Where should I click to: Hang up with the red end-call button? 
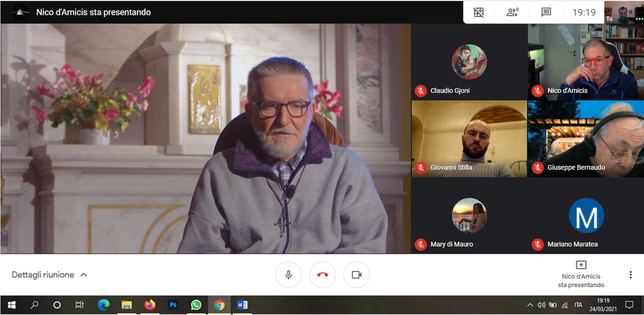point(323,275)
